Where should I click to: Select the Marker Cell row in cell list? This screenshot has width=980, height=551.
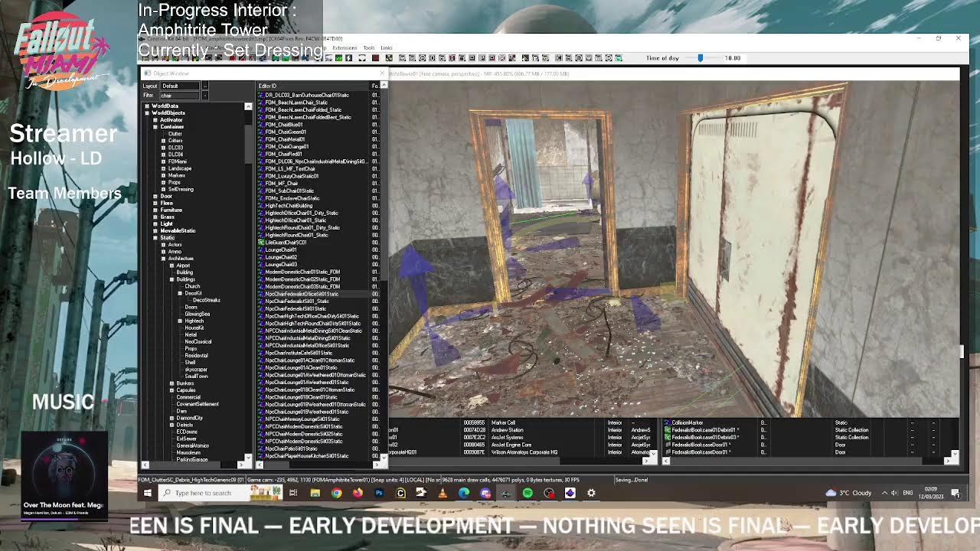(x=521, y=422)
